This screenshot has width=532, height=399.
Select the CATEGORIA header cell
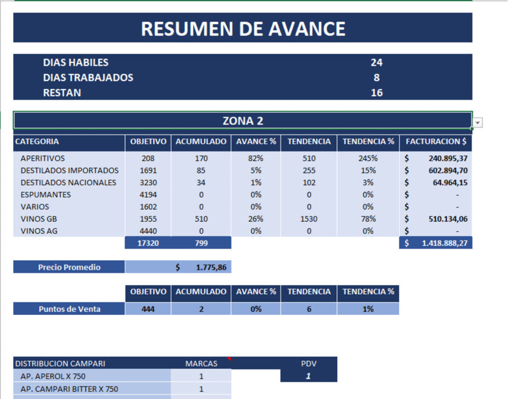69,142
